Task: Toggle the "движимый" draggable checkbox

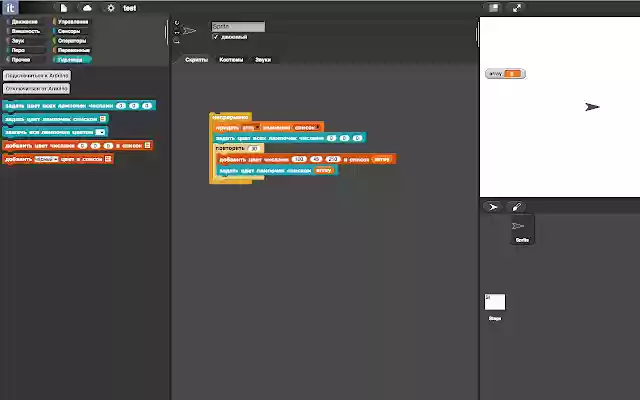Action: pos(215,37)
